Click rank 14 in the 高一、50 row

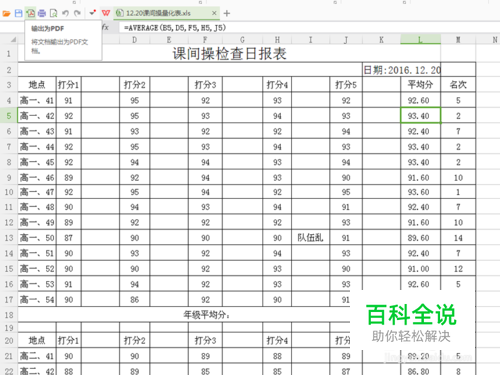point(458,238)
